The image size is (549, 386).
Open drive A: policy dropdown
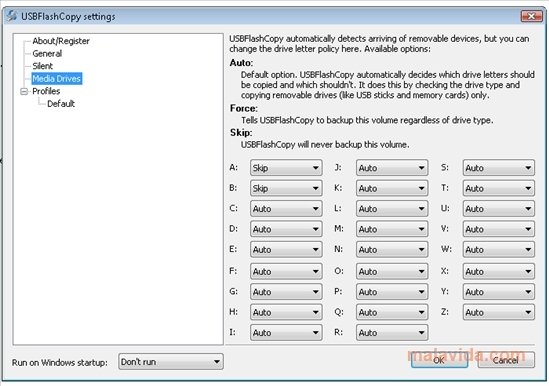pos(286,168)
